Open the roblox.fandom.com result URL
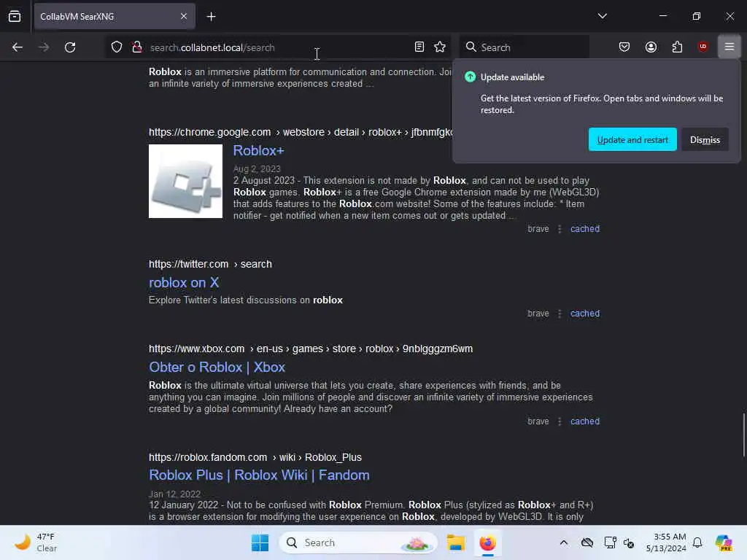 [x=255, y=458]
